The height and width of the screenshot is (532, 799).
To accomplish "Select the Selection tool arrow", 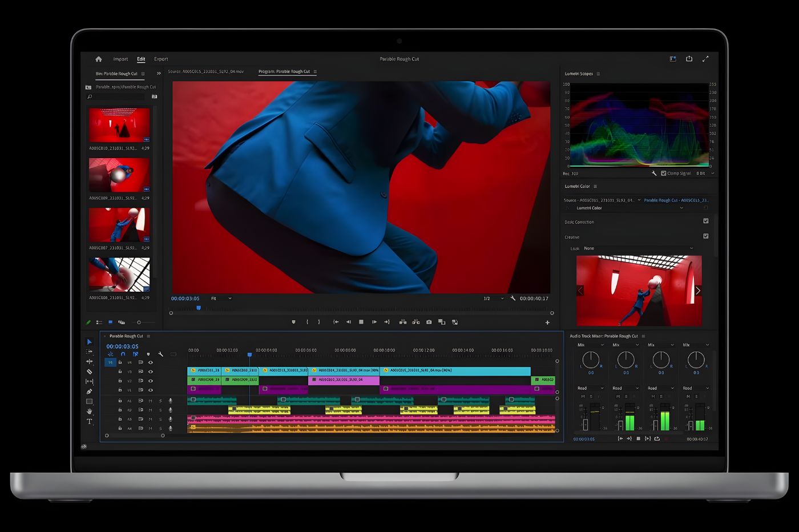I will (x=89, y=342).
